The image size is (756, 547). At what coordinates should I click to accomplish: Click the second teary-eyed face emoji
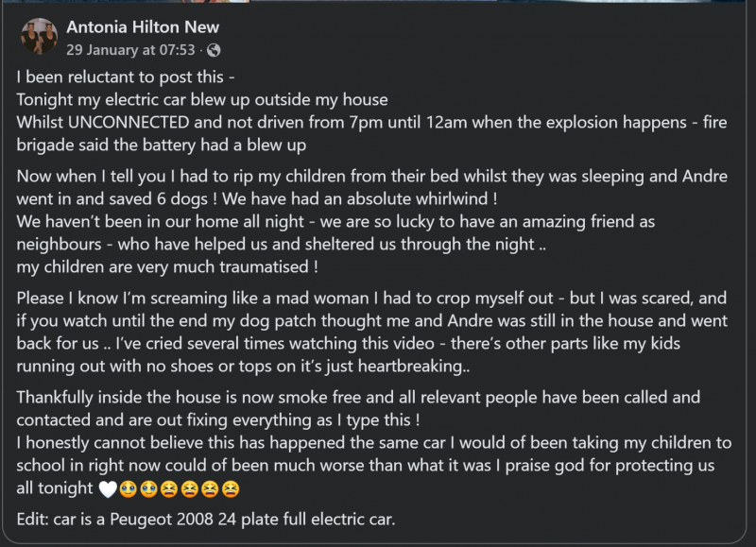148,488
